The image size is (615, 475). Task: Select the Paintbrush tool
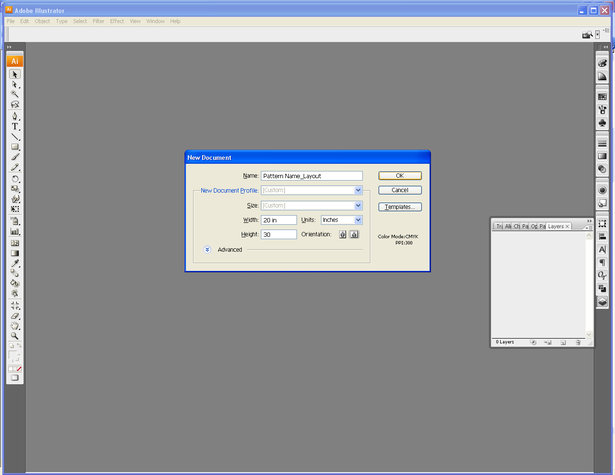click(x=15, y=157)
